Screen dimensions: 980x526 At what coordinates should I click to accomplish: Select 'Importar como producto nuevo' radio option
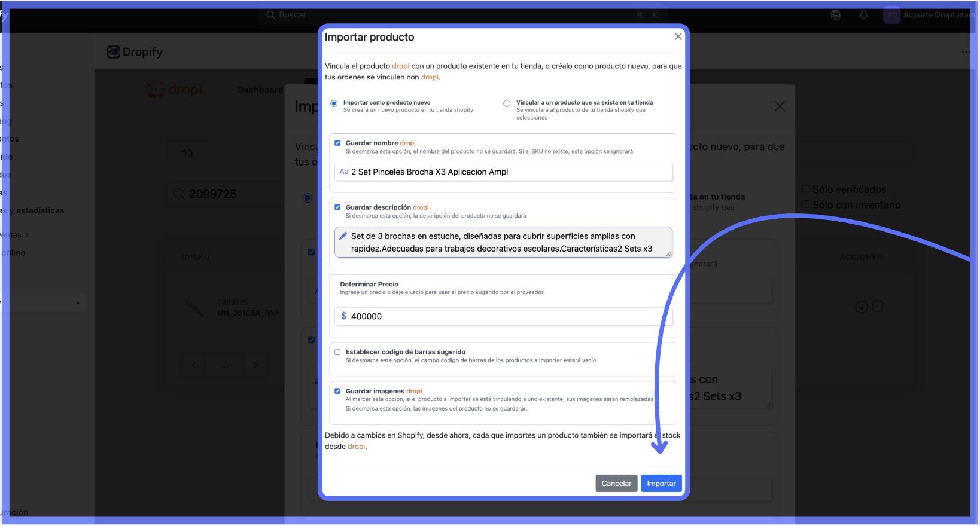334,103
